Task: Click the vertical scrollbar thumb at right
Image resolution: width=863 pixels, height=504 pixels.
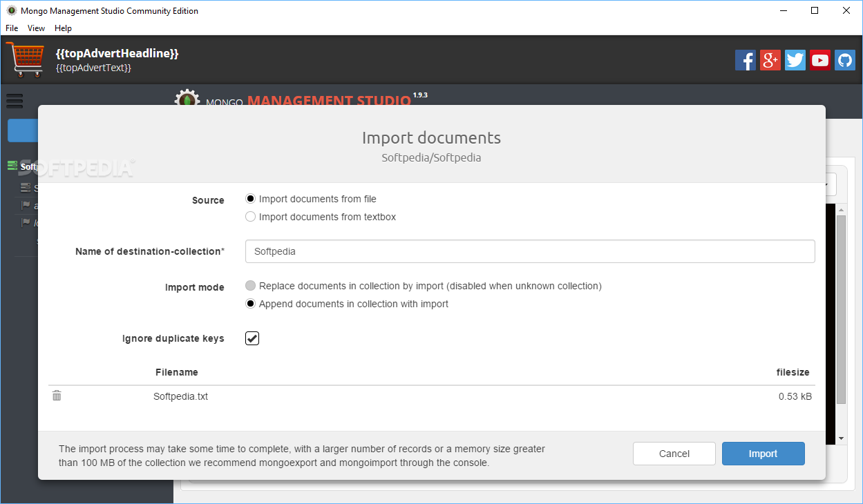Action: point(841,309)
